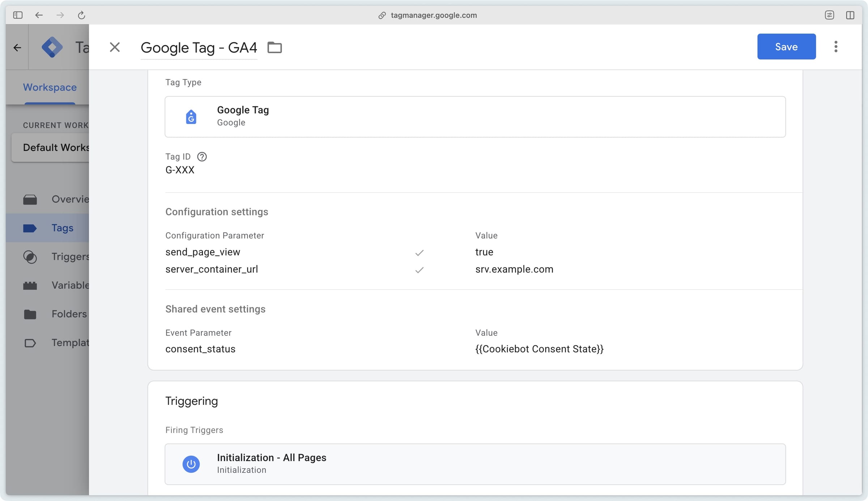Click the Folders icon in sidebar
The height and width of the screenshot is (501, 868).
point(30,314)
